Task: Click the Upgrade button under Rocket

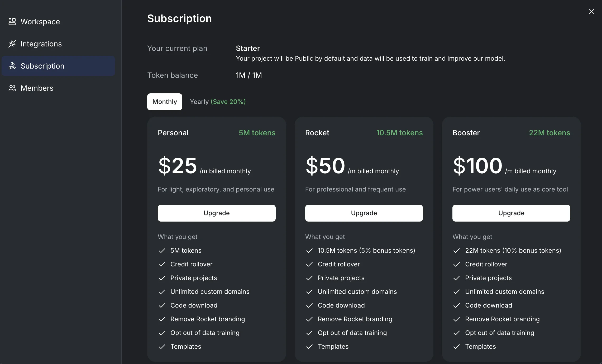Action: 364,213
